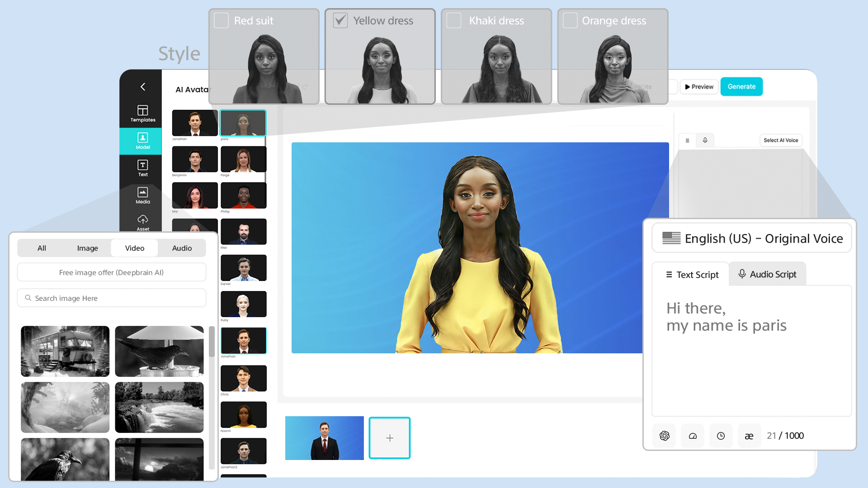868x488 pixels.
Task: Choose the Paris avatar thumbnail
Action: pos(243,123)
